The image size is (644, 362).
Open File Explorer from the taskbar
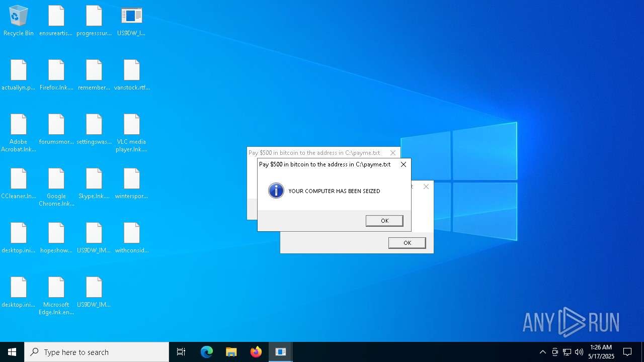231,352
